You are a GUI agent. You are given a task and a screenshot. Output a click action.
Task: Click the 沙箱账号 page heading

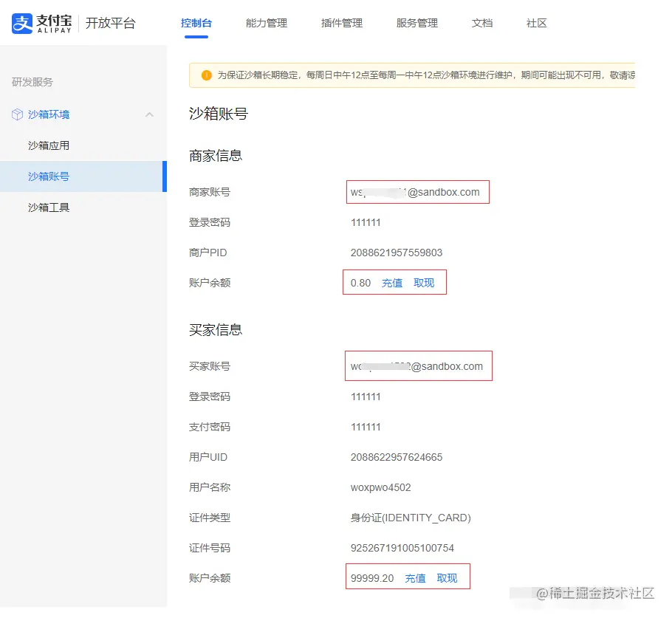(x=219, y=114)
